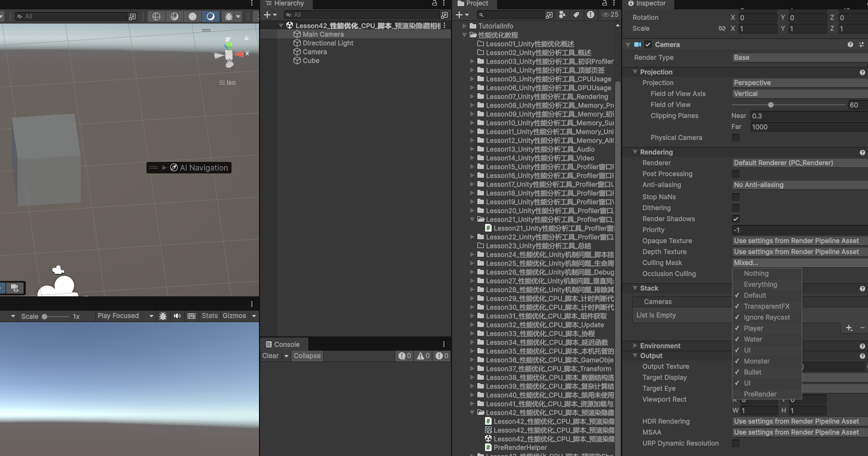The width and height of the screenshot is (868, 456).
Task: Click the Project panel search by type icon
Action: tap(562, 15)
